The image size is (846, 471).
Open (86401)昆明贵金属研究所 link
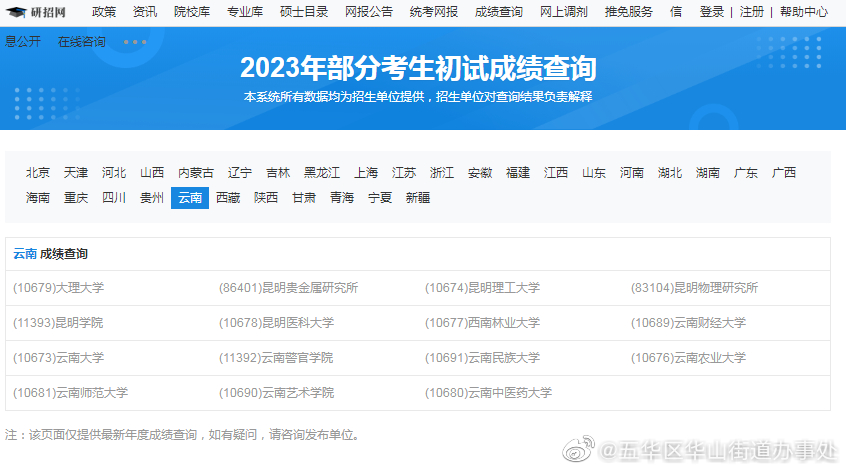tap(288, 288)
